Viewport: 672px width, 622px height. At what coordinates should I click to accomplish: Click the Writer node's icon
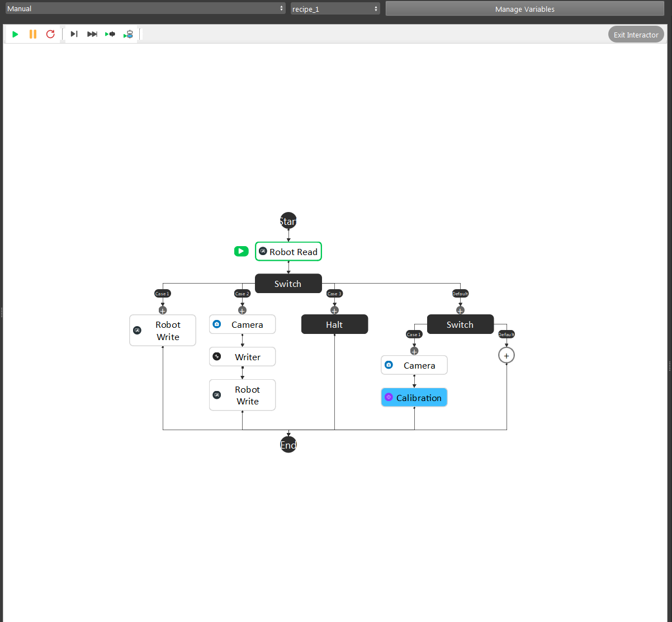coord(217,357)
